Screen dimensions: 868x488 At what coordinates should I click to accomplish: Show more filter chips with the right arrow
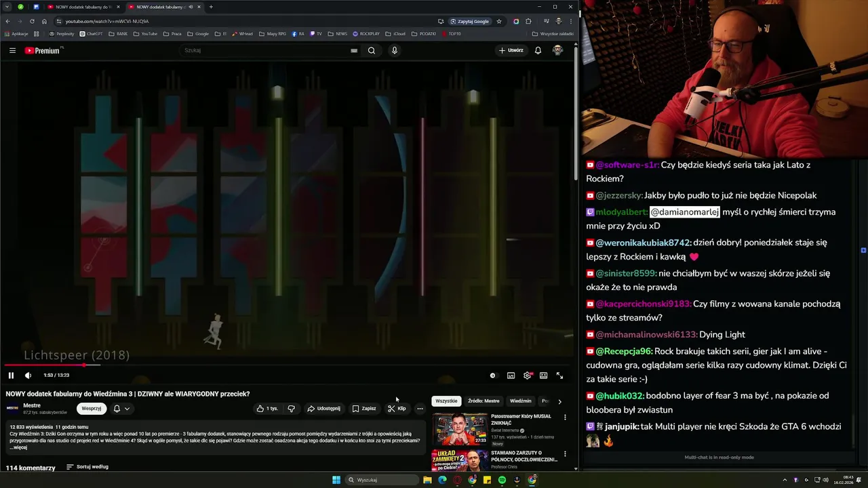coord(559,401)
